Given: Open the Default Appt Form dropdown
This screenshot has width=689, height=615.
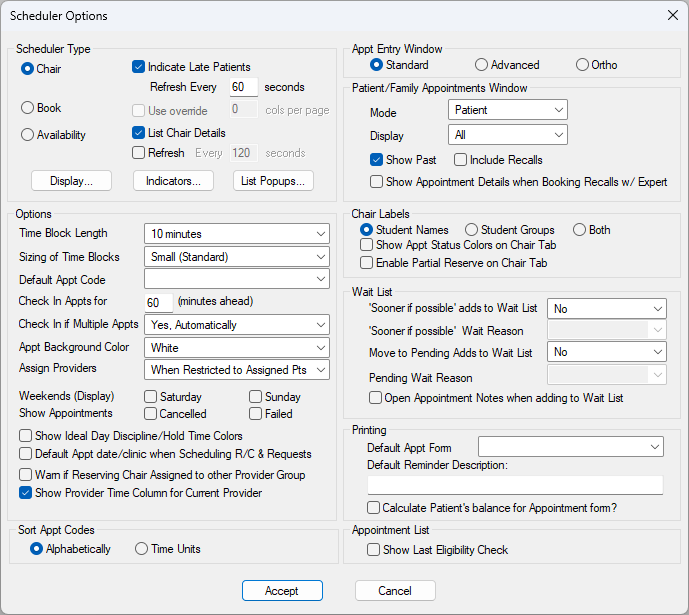Looking at the screenshot, I should pyautogui.click(x=571, y=447).
